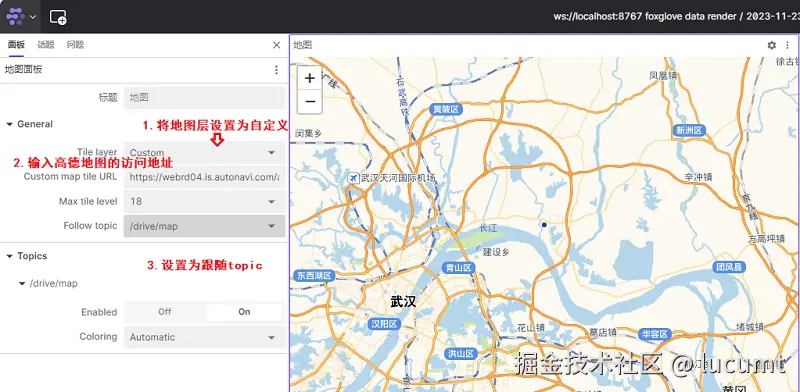The image size is (800, 392).
Task: Click the 长江 river label
Action: 489,228
